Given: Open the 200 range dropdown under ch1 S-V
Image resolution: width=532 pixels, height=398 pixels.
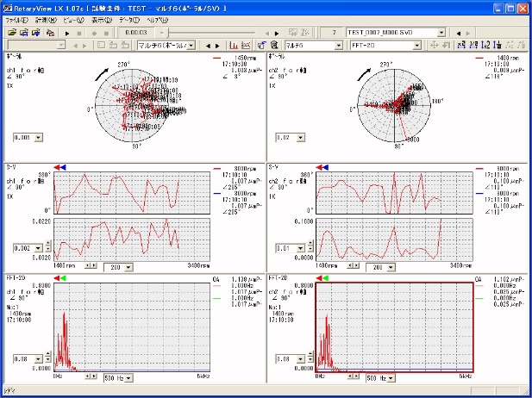Looking at the screenshot, I should click(x=128, y=267).
